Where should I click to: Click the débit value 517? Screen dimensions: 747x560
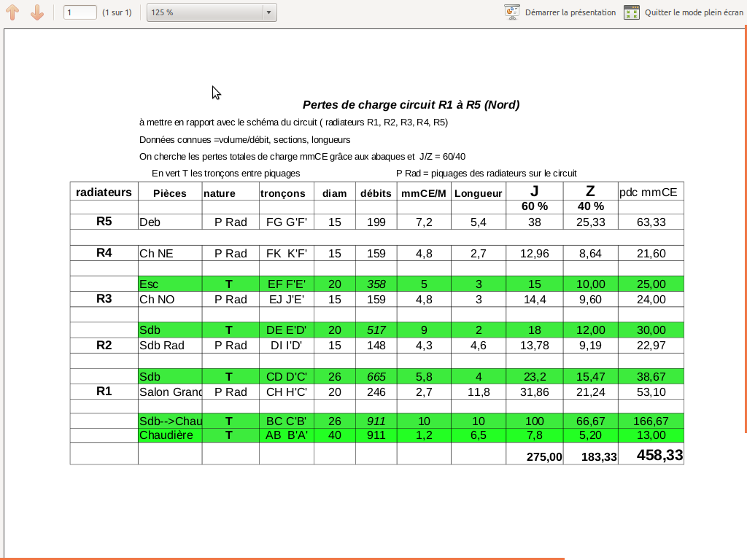(376, 330)
